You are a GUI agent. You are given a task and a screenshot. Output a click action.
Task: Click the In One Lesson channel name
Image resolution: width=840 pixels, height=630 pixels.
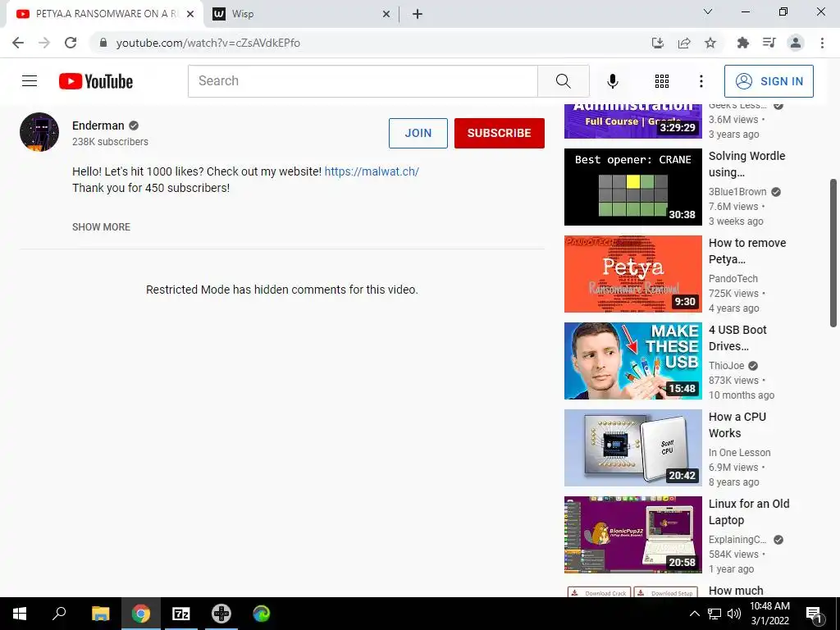[x=739, y=453]
